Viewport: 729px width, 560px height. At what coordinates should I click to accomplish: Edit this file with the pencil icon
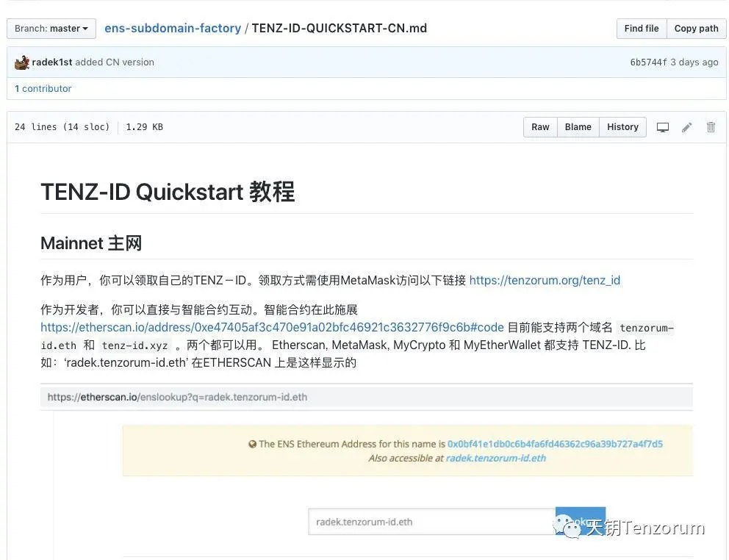click(x=686, y=127)
